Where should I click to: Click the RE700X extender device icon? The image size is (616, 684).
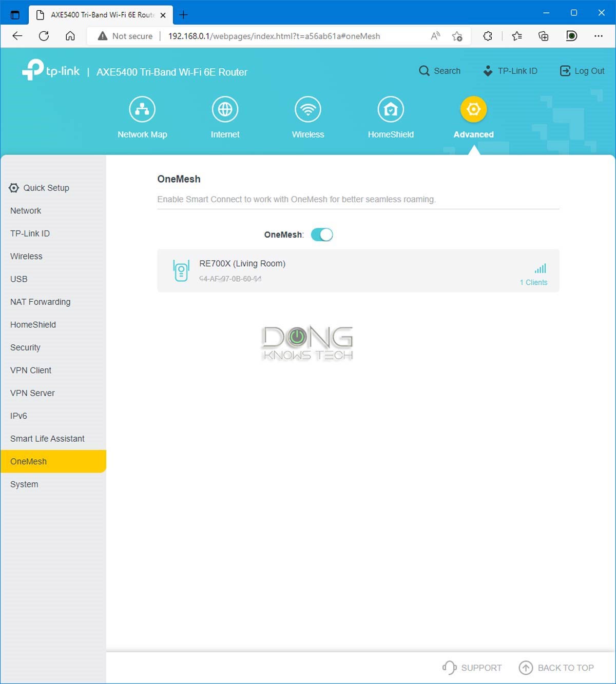click(181, 270)
